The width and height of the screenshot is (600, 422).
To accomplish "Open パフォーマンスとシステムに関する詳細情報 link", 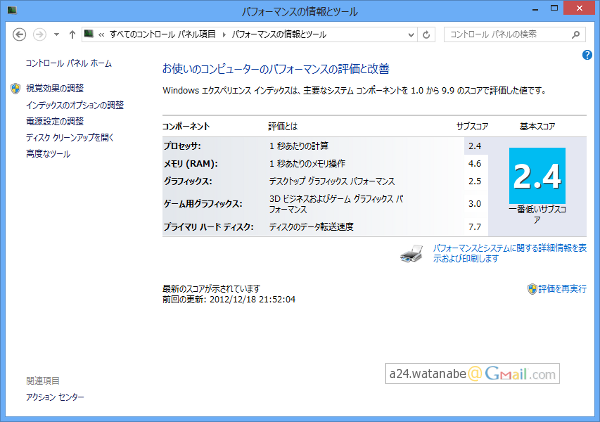I will click(x=509, y=253).
